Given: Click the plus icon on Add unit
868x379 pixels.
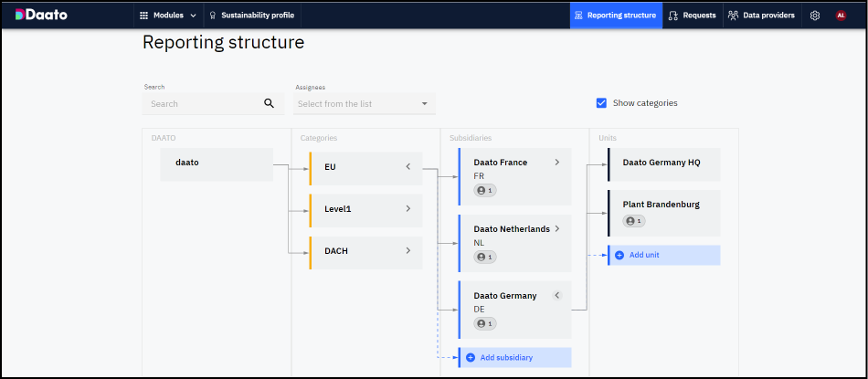Looking at the screenshot, I should (619, 255).
